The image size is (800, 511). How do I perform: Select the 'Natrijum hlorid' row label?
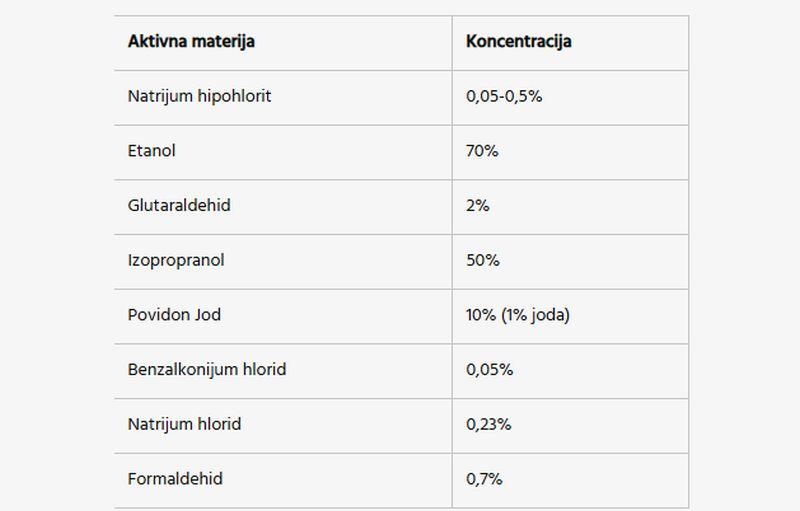coord(184,424)
